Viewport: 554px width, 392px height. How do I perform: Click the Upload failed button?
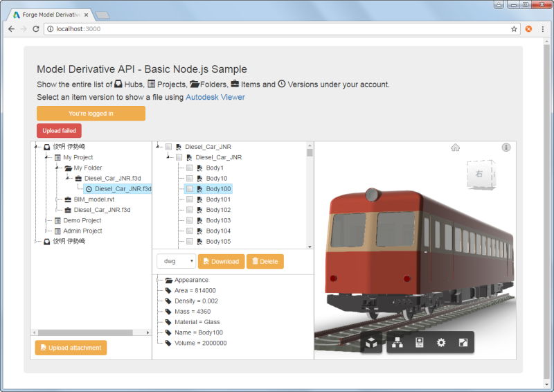click(x=59, y=130)
